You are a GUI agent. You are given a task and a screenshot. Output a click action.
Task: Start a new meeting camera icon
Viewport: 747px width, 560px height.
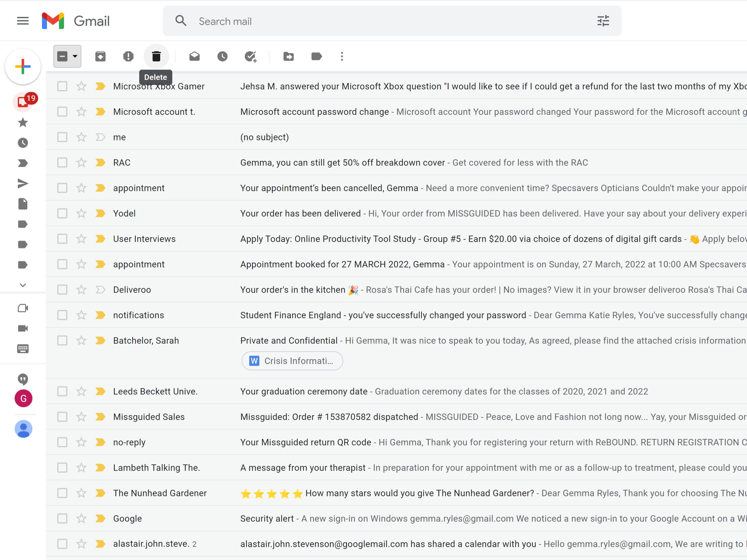(x=23, y=308)
